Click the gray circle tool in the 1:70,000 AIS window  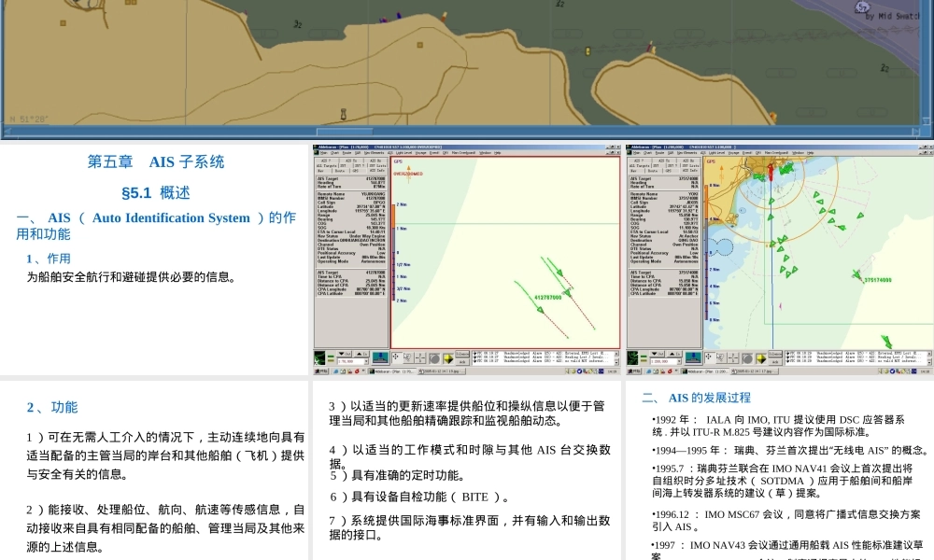[434, 358]
